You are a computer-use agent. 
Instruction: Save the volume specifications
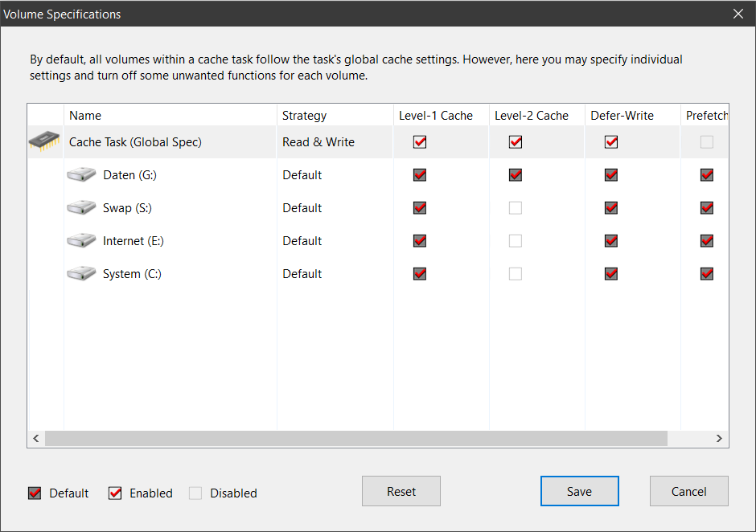579,491
